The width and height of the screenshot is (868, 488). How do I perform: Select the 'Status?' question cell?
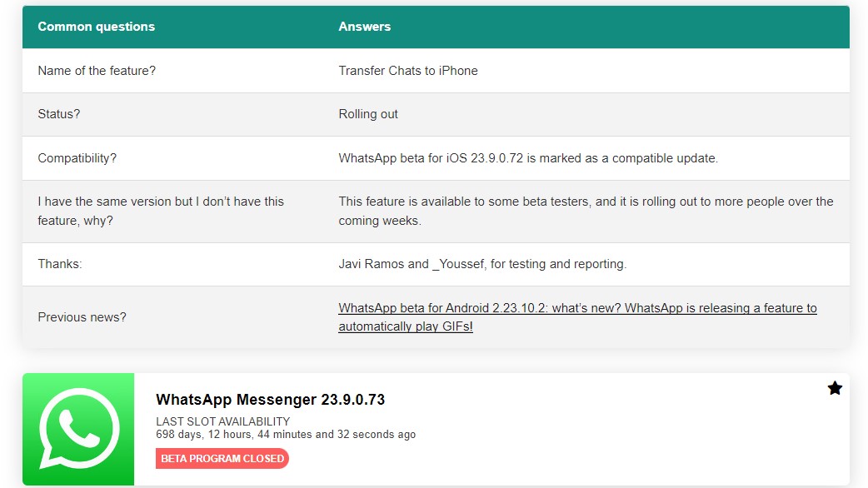[59, 114]
